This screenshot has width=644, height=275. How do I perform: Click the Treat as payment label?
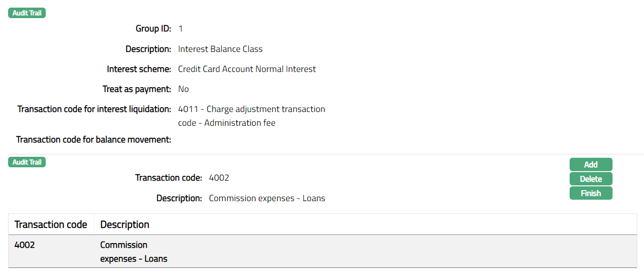[x=137, y=89]
